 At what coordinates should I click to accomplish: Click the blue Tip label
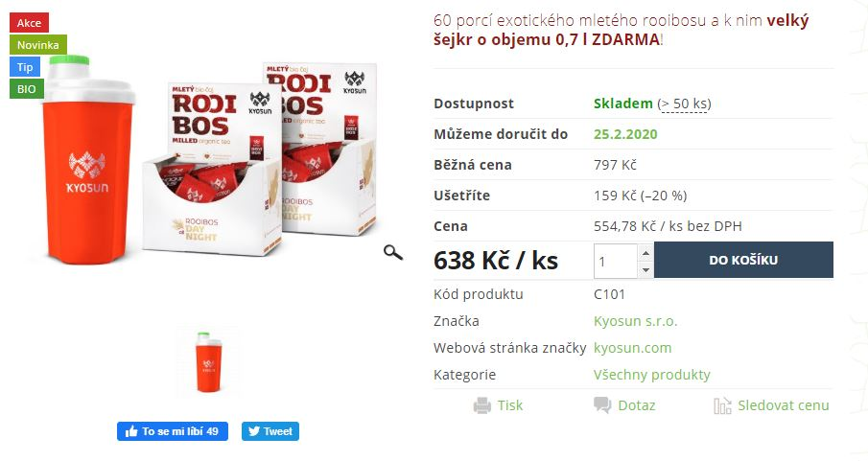pyautogui.click(x=25, y=67)
